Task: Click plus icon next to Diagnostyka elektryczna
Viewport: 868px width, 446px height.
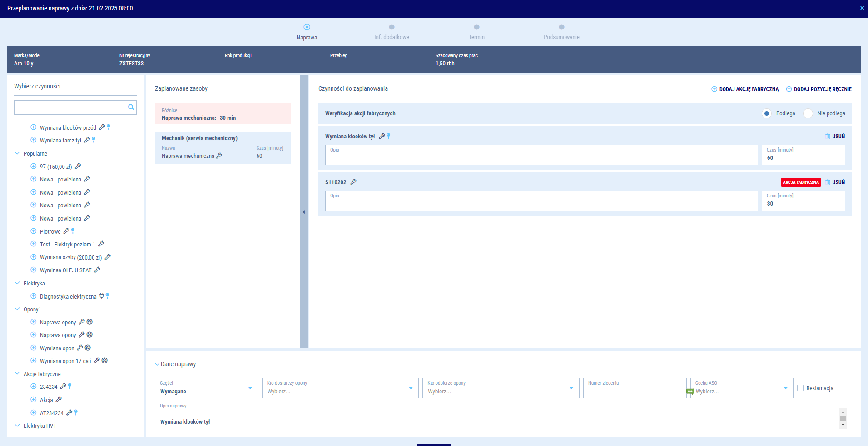Action: coord(33,296)
